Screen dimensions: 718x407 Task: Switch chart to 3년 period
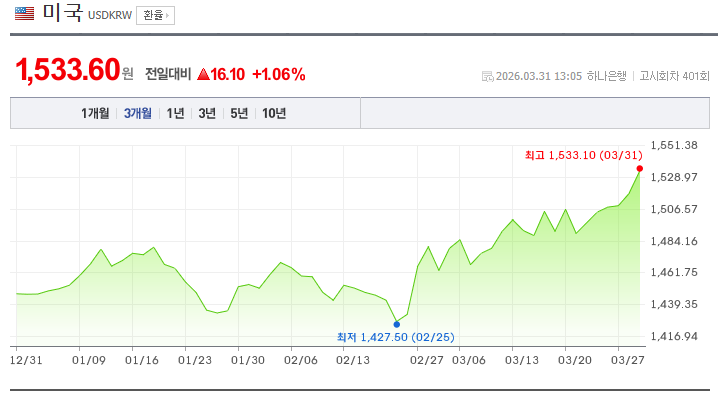point(207,113)
